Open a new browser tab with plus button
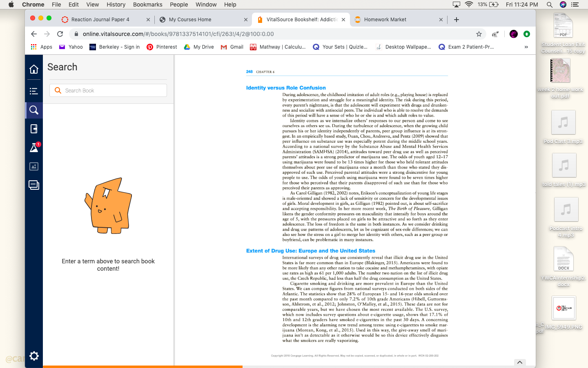The image size is (588, 368). tap(457, 19)
